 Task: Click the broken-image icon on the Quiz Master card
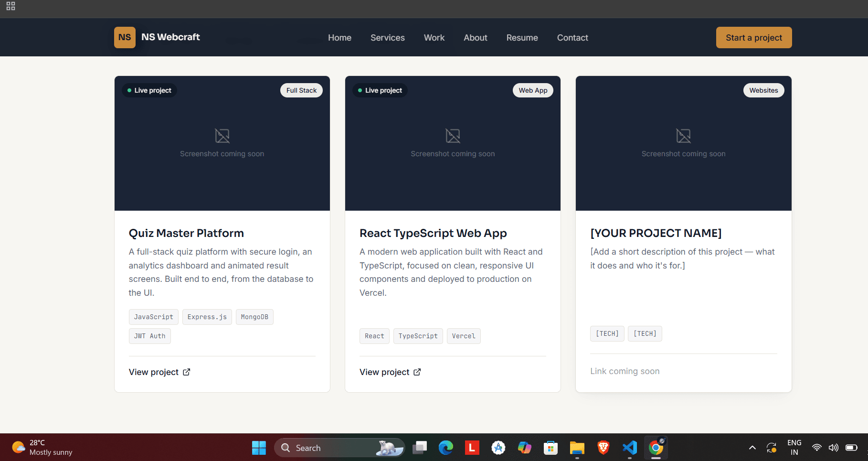(222, 136)
